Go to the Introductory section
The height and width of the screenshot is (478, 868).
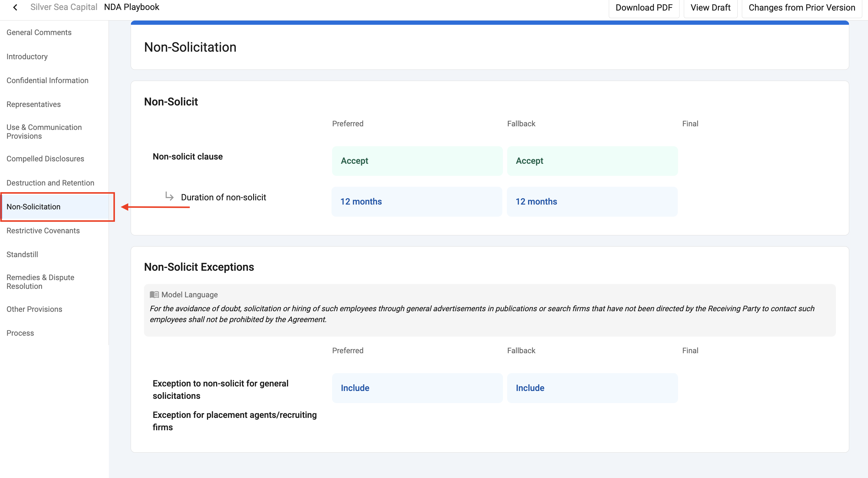(x=27, y=57)
